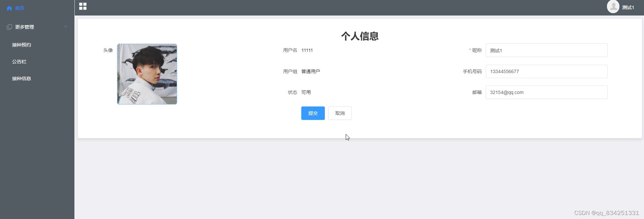644x219 pixels.
Task: Click the blue 提交 button
Action: [x=313, y=113]
